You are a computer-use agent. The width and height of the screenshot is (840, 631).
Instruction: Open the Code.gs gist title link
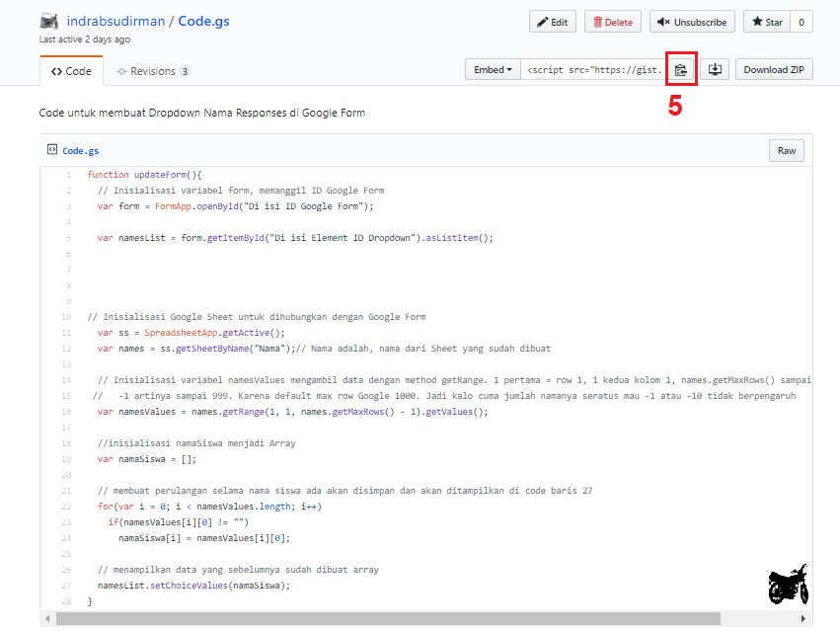point(203,21)
